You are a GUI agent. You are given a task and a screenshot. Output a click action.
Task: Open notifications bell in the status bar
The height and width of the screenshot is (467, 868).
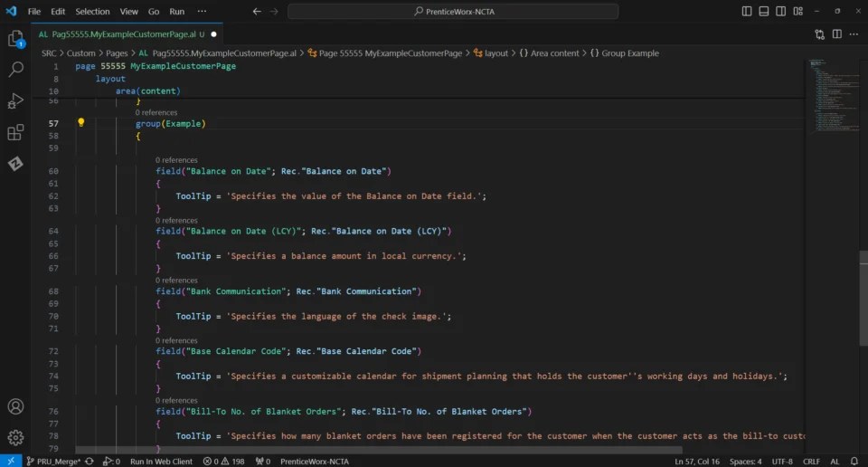point(854,461)
